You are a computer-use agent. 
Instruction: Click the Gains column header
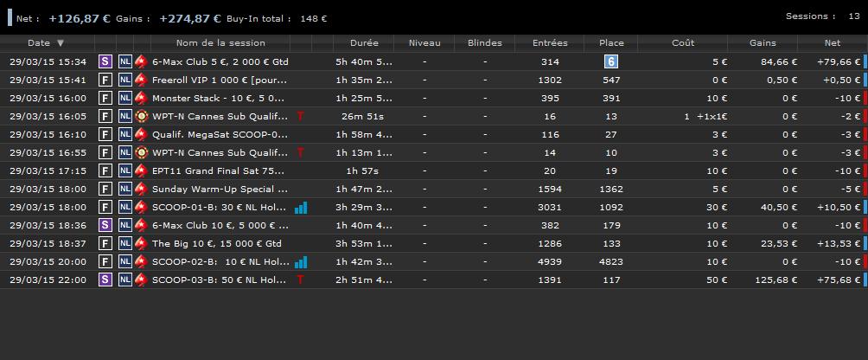pos(763,42)
